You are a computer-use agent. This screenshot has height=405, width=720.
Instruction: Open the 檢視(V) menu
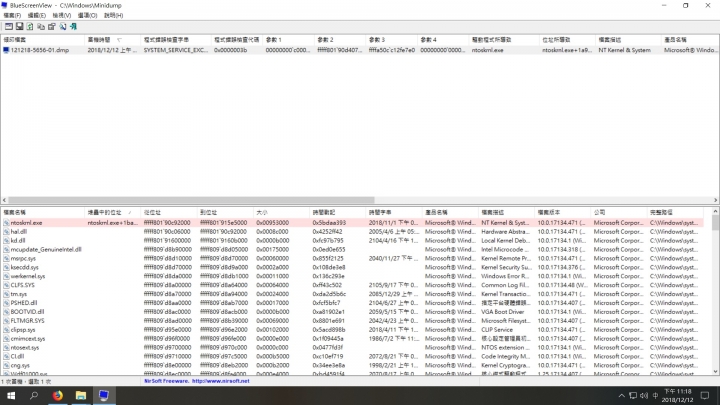coord(62,15)
